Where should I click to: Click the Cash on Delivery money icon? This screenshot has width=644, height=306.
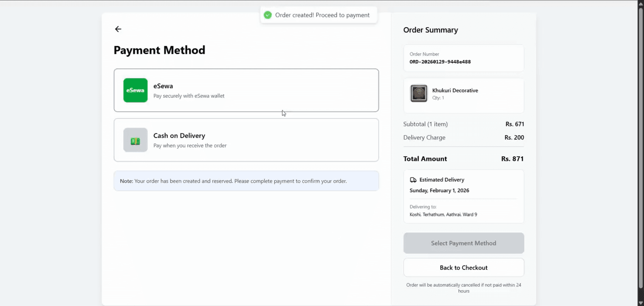pyautogui.click(x=136, y=140)
